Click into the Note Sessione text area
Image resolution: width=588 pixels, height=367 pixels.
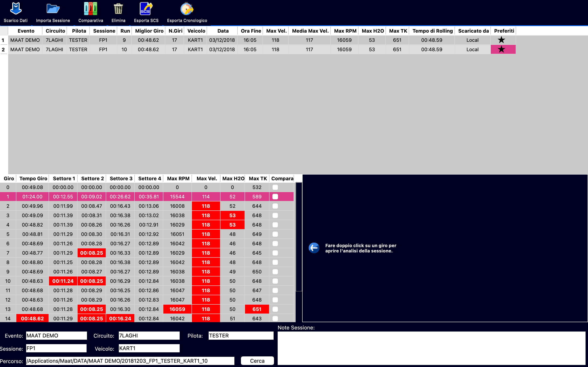point(431,348)
